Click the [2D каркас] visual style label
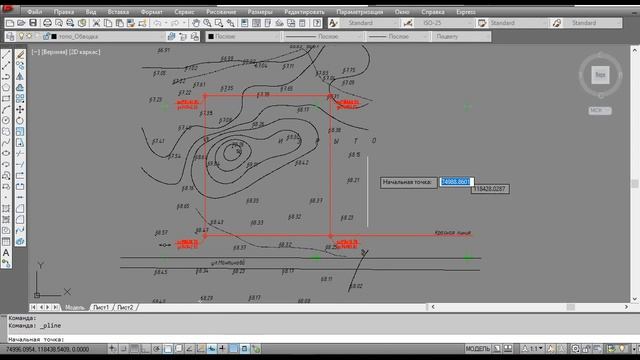 [84, 52]
